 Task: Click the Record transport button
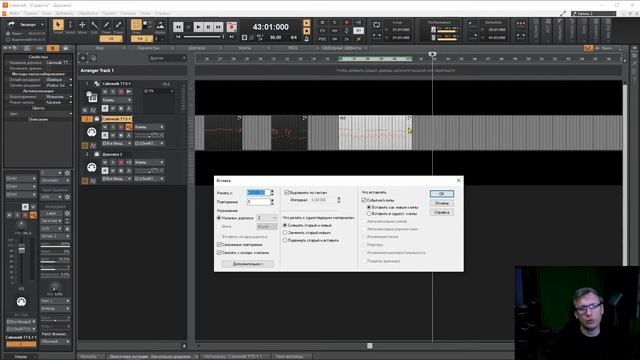click(231, 27)
